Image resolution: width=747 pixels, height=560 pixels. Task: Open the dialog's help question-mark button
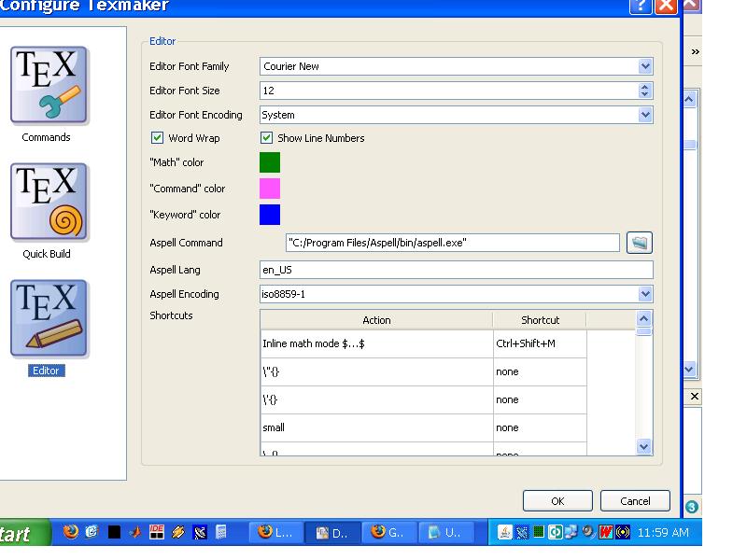click(x=641, y=7)
